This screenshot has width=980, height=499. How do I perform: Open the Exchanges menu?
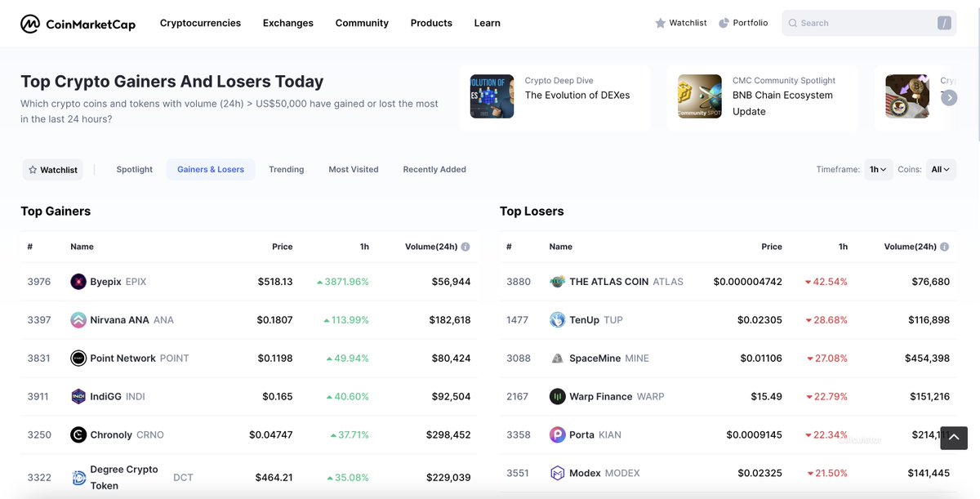287,23
